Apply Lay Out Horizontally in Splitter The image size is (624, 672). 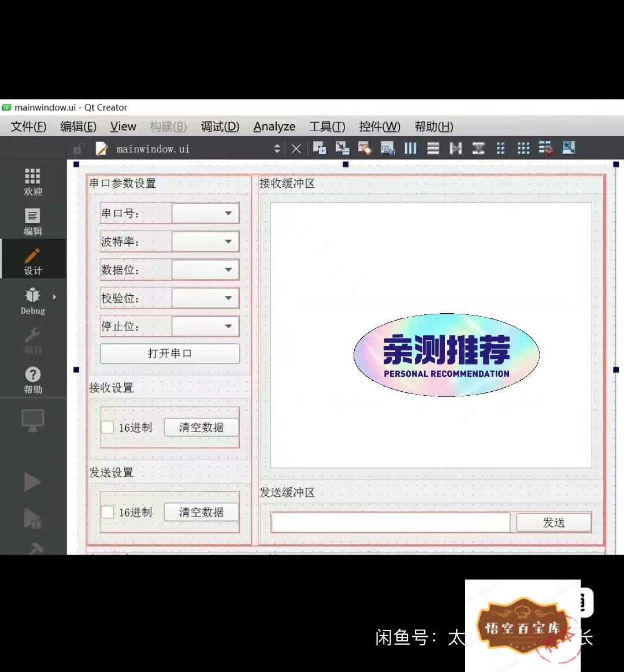click(455, 148)
